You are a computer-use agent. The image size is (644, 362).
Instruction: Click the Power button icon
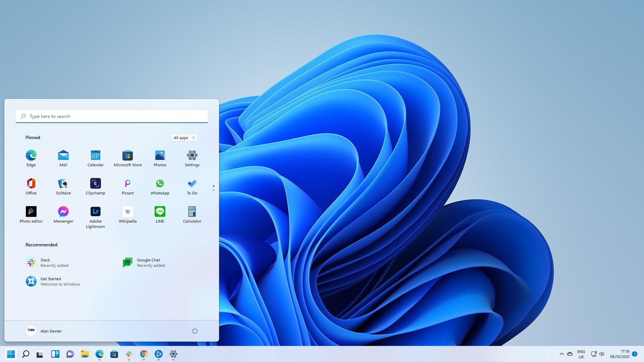(195, 330)
